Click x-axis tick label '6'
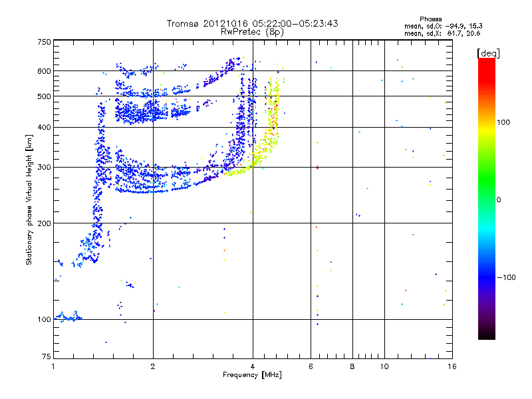The image size is (532, 399). point(311,366)
